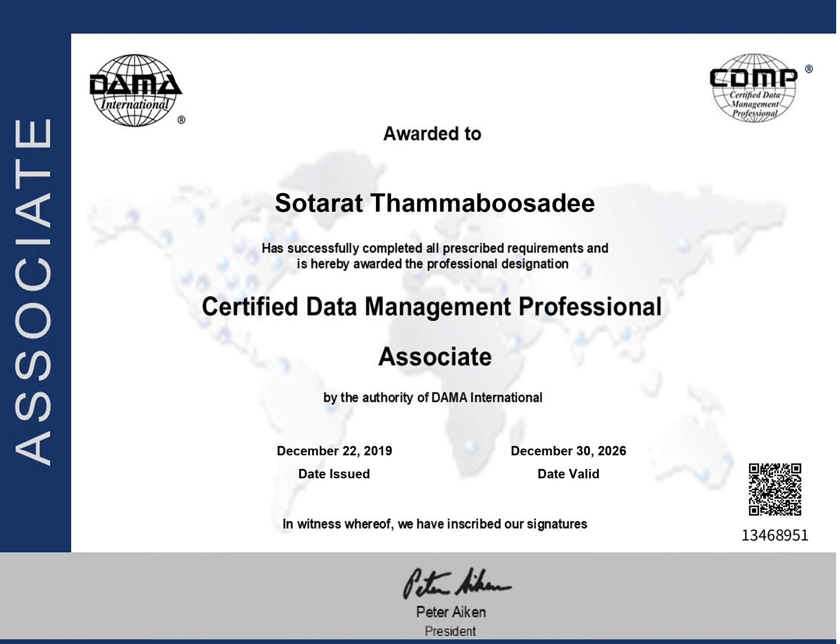This screenshot has width=840, height=644.
Task: Click the 'President' title text
Action: (450, 631)
